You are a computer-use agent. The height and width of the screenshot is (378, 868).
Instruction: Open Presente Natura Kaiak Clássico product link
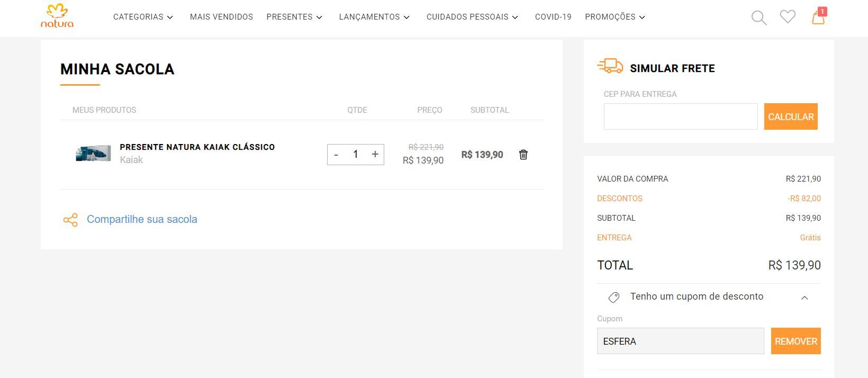pos(197,147)
